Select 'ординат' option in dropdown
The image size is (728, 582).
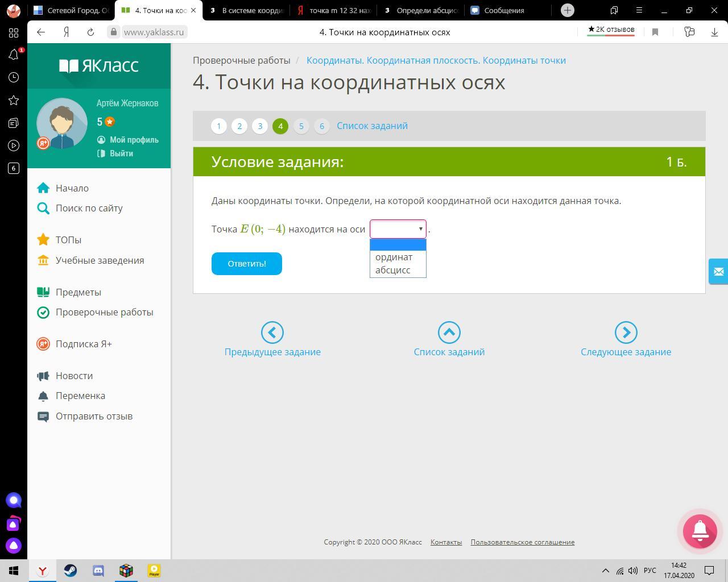point(398,257)
